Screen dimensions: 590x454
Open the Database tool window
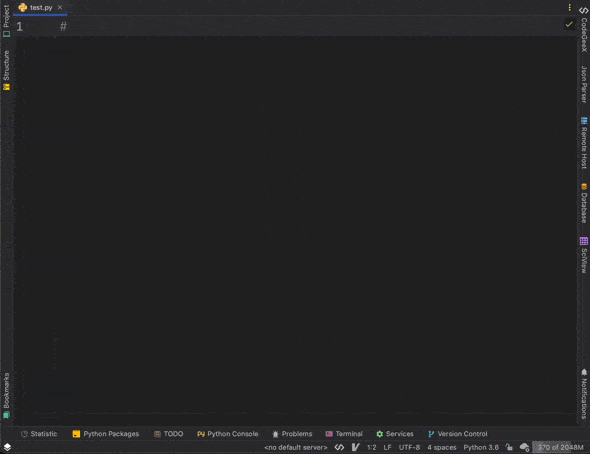tap(584, 203)
